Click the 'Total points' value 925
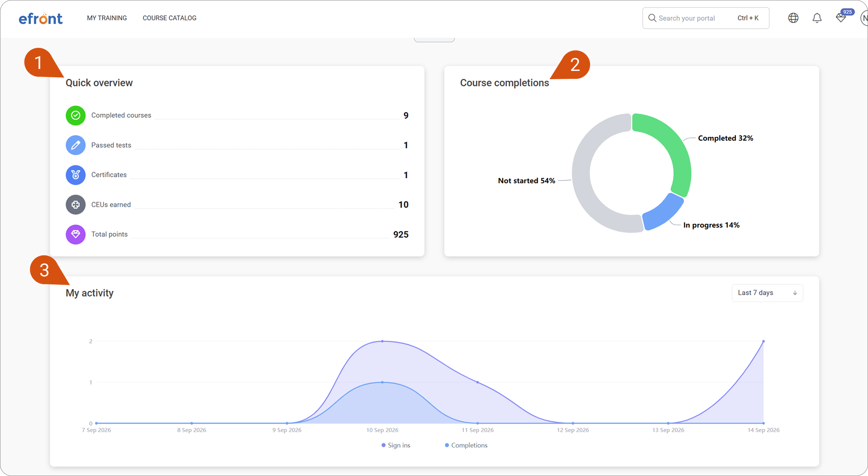 pyautogui.click(x=401, y=235)
